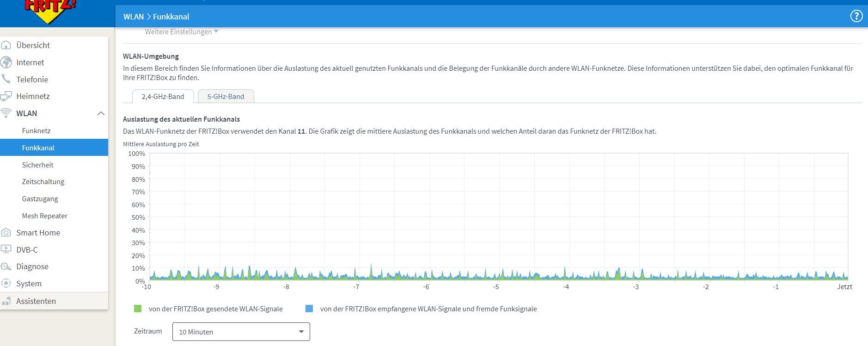The height and width of the screenshot is (346, 868).
Task: Open Assistenten menu entry
Action: coord(36,301)
